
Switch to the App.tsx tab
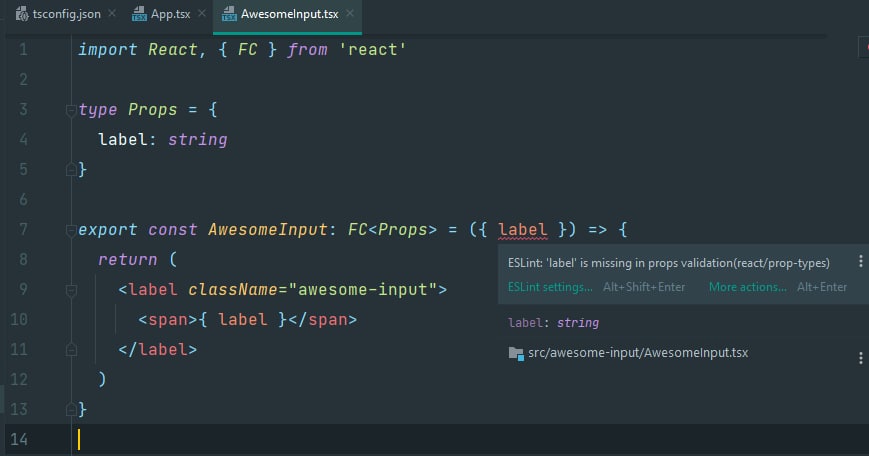point(170,14)
